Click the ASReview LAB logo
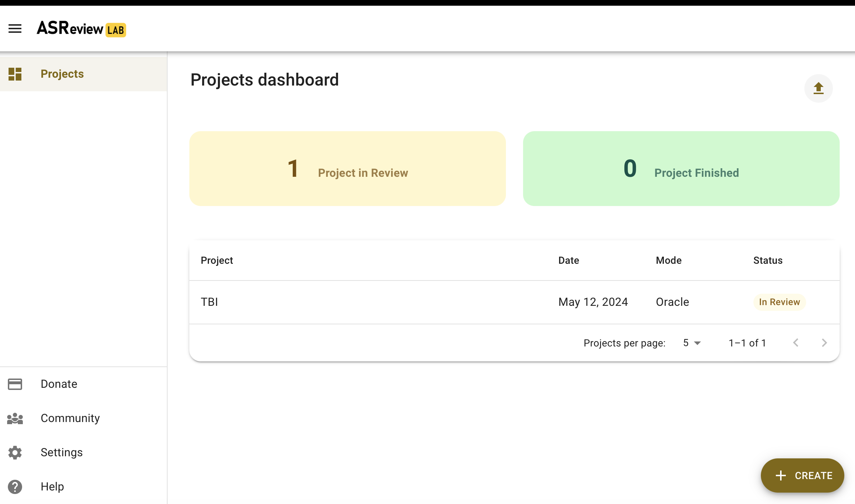Viewport: 855px width, 504px height. tap(81, 29)
